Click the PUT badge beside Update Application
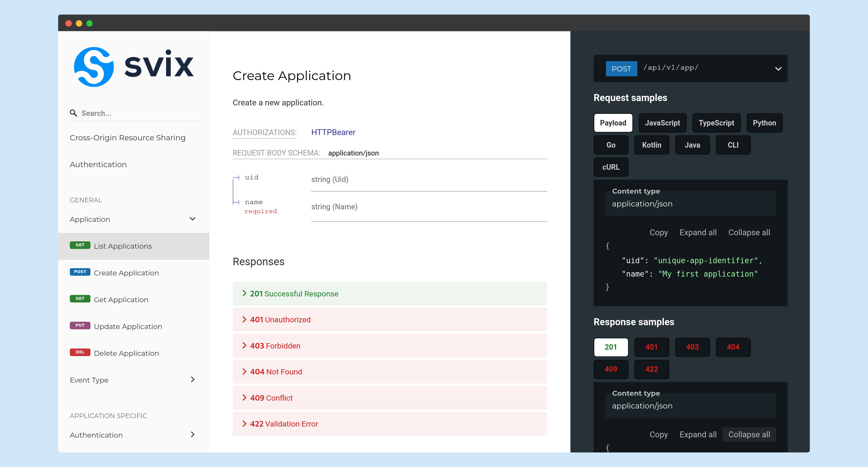The width and height of the screenshot is (868, 467). tap(80, 326)
